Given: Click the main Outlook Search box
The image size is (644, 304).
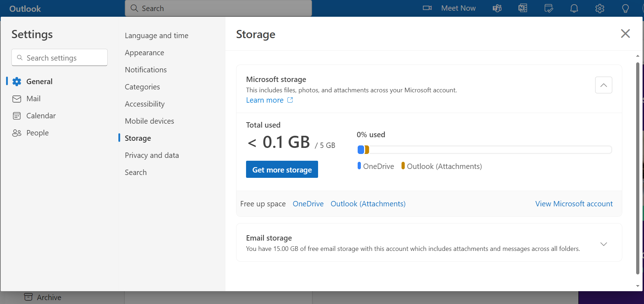Looking at the screenshot, I should 218,8.
